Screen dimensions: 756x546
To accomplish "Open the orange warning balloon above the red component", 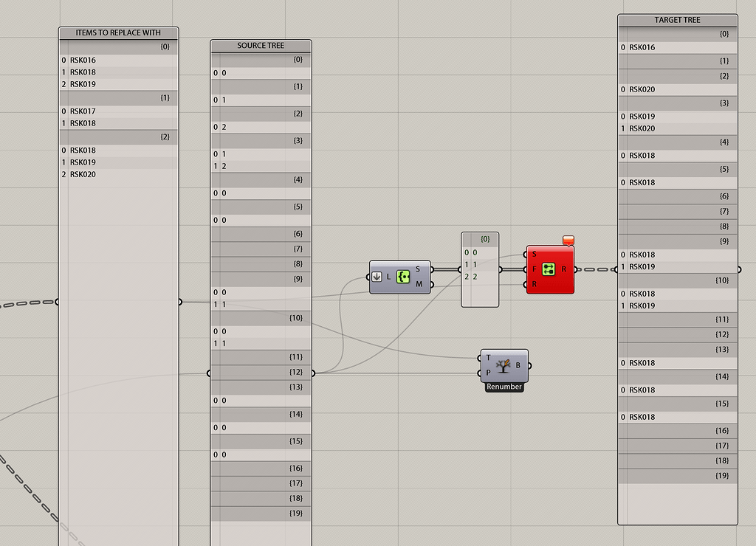I will (567, 239).
